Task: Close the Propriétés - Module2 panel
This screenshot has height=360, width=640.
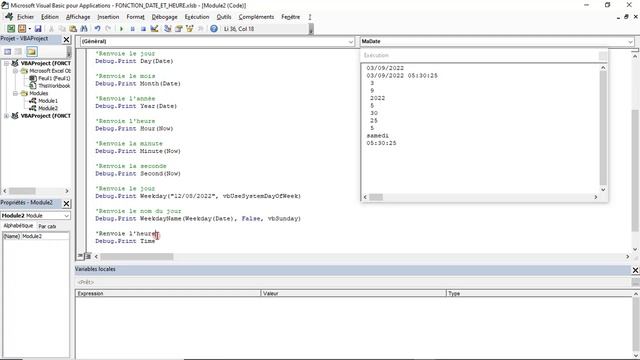Action: click(67, 203)
